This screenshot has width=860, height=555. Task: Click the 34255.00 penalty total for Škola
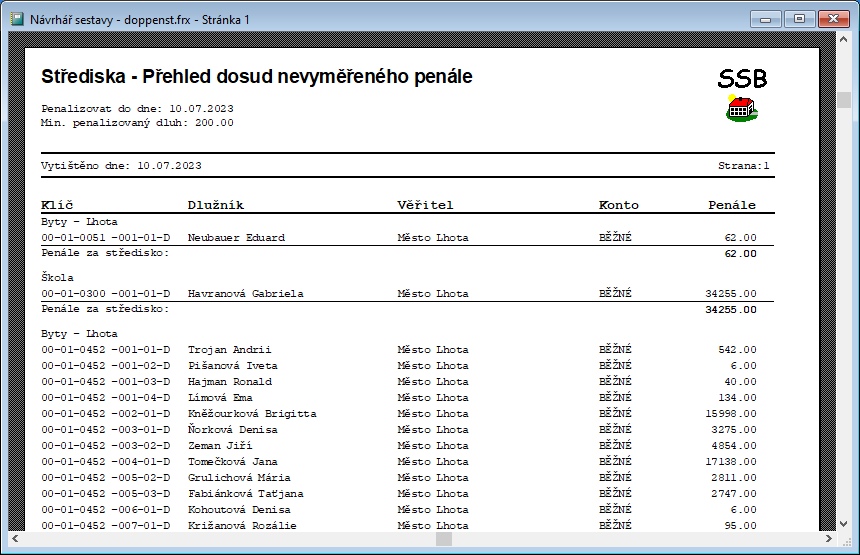[x=730, y=310]
